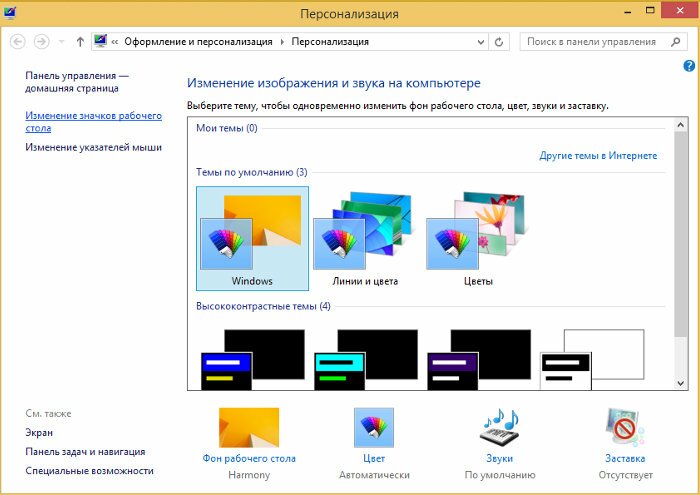Select high contrast theme with cyan title bar
700x495 pixels.
click(365, 359)
